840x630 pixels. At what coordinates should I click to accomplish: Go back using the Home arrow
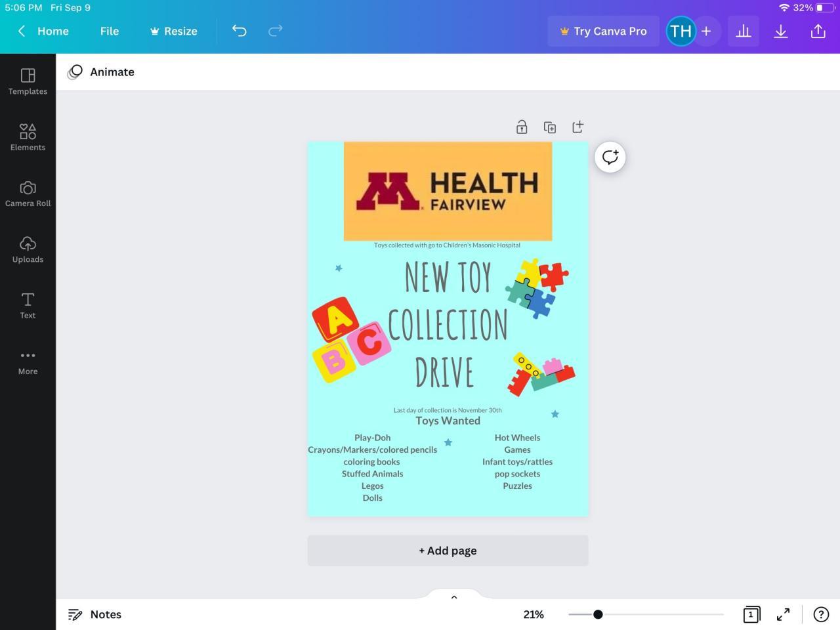coord(22,31)
